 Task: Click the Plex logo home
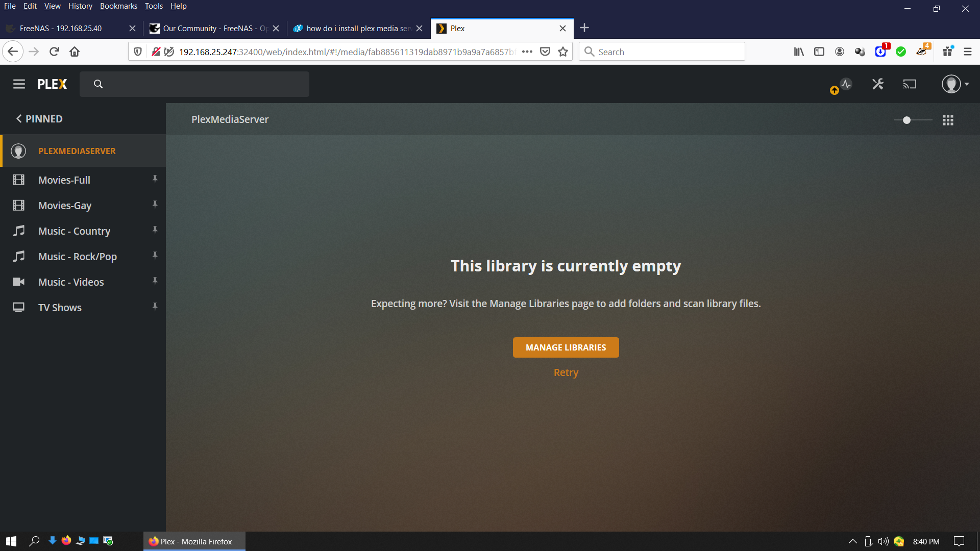[x=52, y=84]
